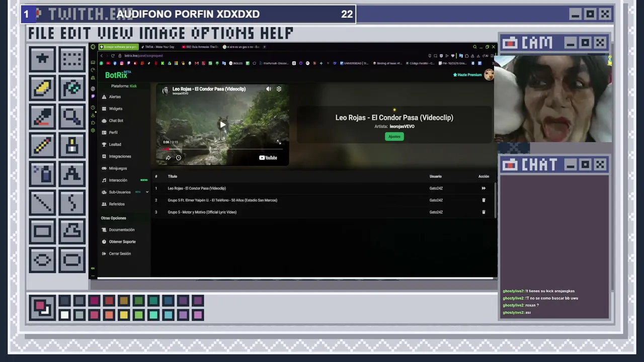Play the El Condor Pasa video
Image resolution: width=644 pixels, height=362 pixels.
coord(222,125)
